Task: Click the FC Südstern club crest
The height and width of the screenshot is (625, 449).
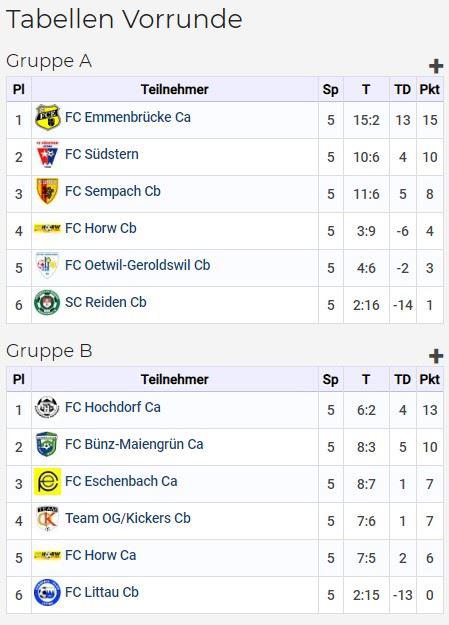Action: tap(47, 154)
